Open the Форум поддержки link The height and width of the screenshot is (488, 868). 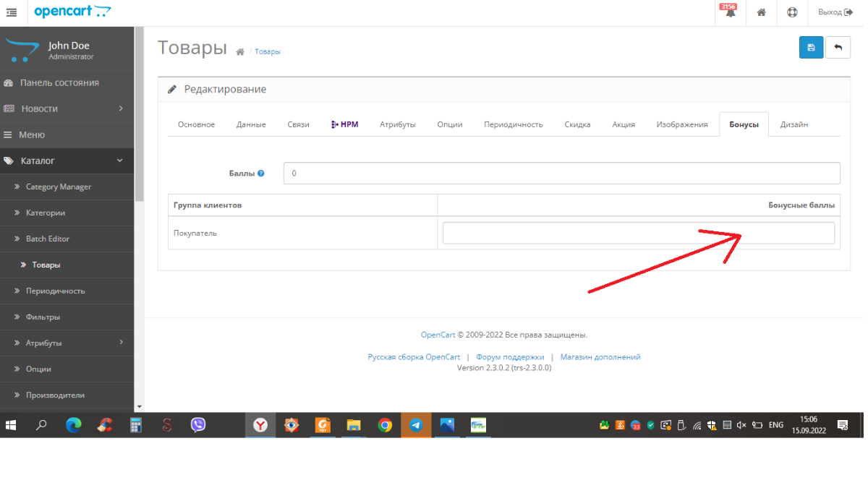coord(509,357)
